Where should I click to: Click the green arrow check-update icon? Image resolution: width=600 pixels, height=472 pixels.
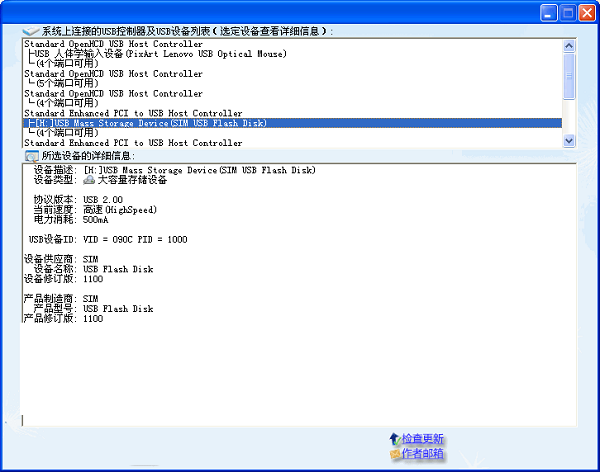coord(395,439)
